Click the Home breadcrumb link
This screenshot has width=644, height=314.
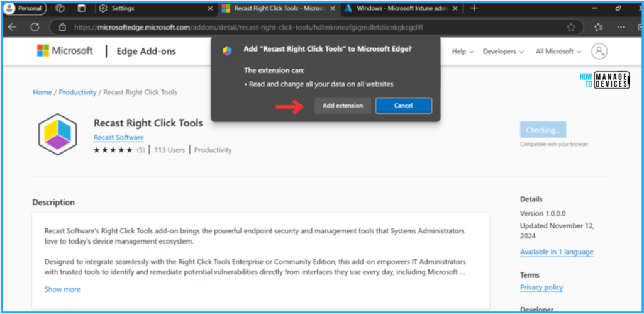pos(42,92)
